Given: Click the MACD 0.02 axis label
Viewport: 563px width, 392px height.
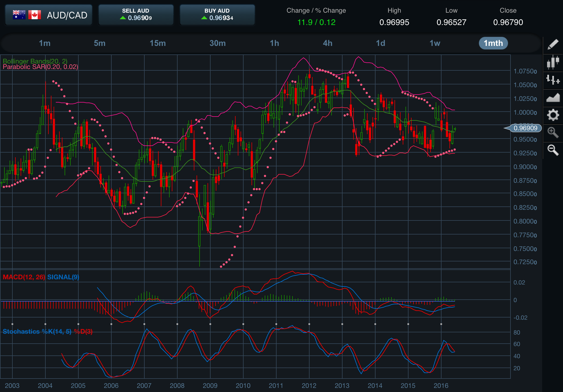Looking at the screenshot, I should click(x=519, y=282).
